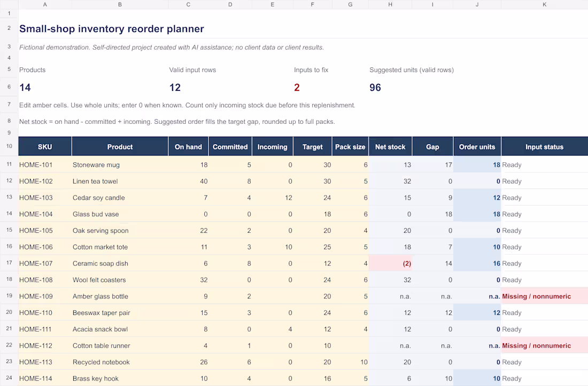Select the HOME-110 SKU cell
Viewport: 588px width, 386px height.
click(x=45, y=313)
